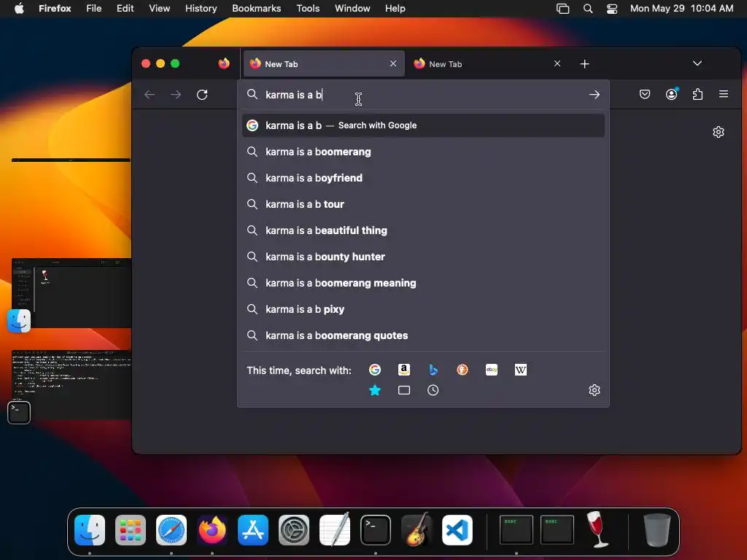
Task: Click into the address bar text field
Action: point(424,95)
